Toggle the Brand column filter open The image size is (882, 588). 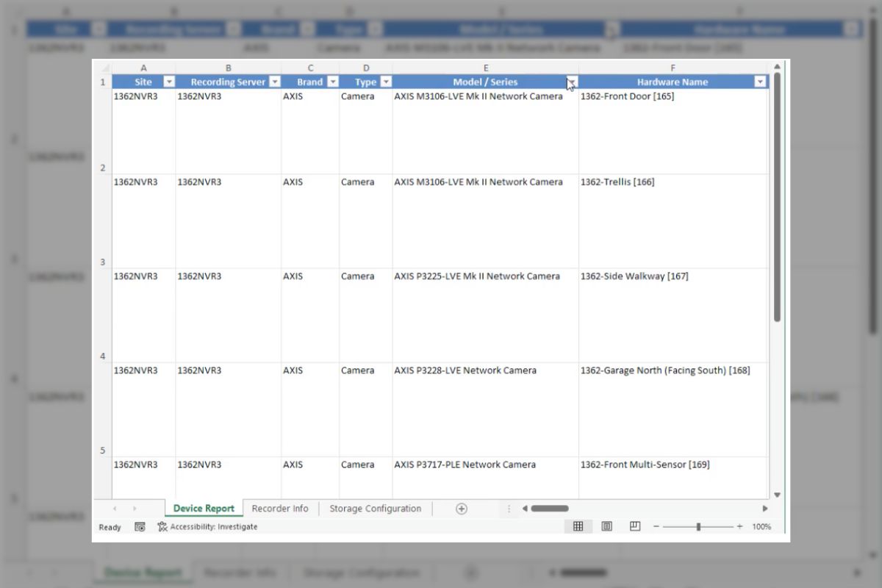332,82
